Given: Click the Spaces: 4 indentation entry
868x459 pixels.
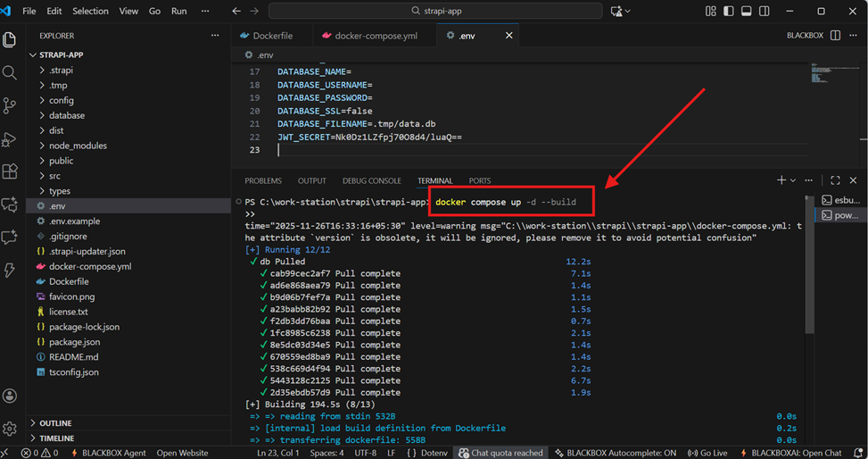Looking at the screenshot, I should click(x=327, y=453).
